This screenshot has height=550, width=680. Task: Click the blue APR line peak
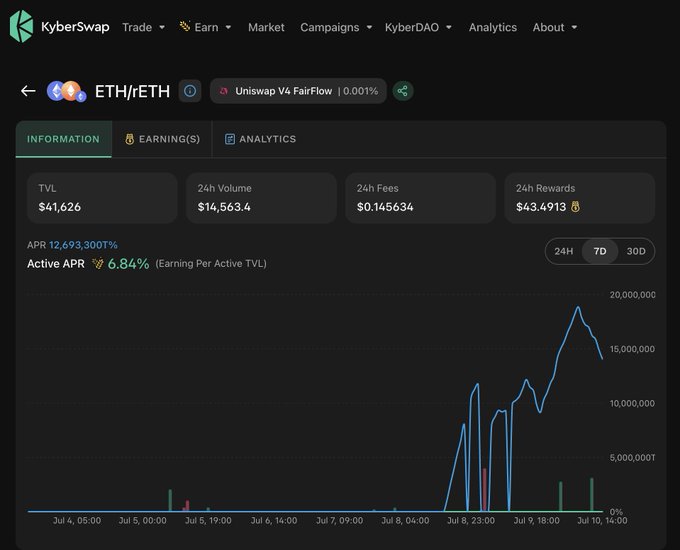tap(578, 307)
